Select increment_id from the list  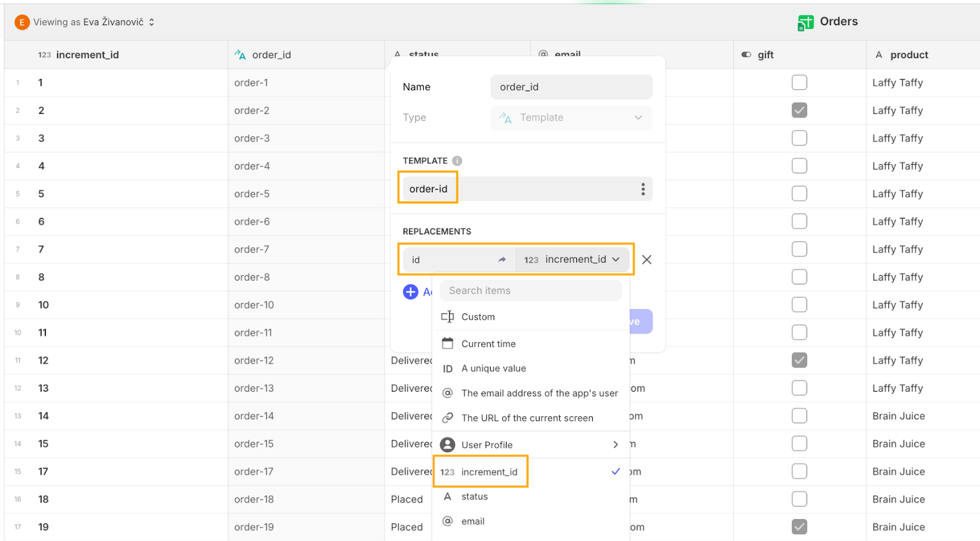tap(531, 472)
